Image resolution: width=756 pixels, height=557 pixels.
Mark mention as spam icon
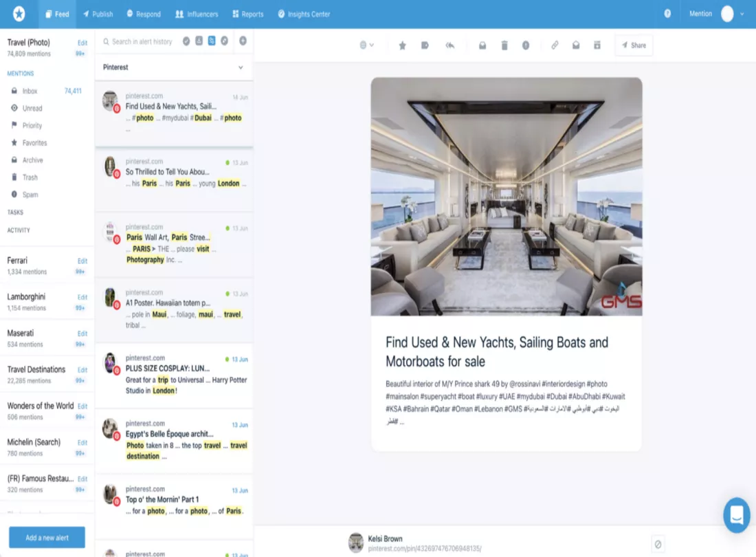point(526,45)
